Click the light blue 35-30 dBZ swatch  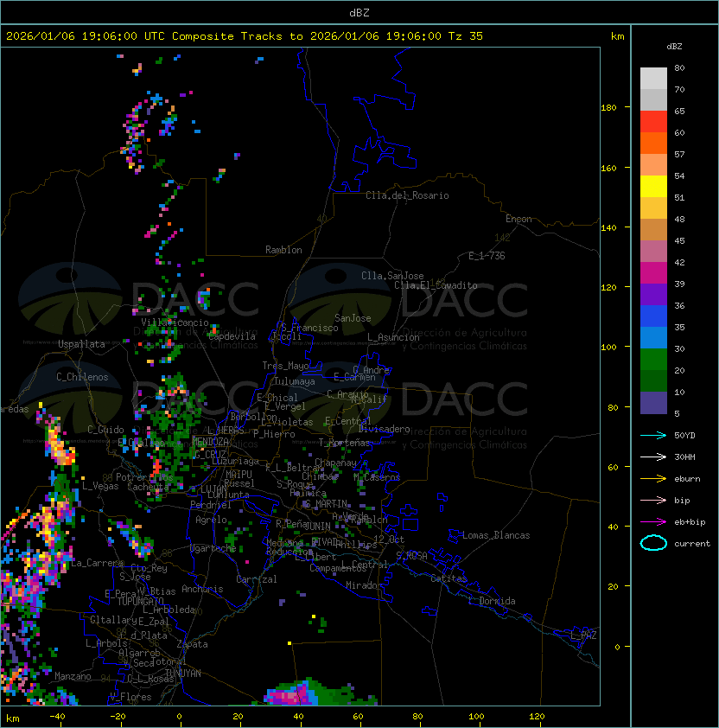[653, 337]
